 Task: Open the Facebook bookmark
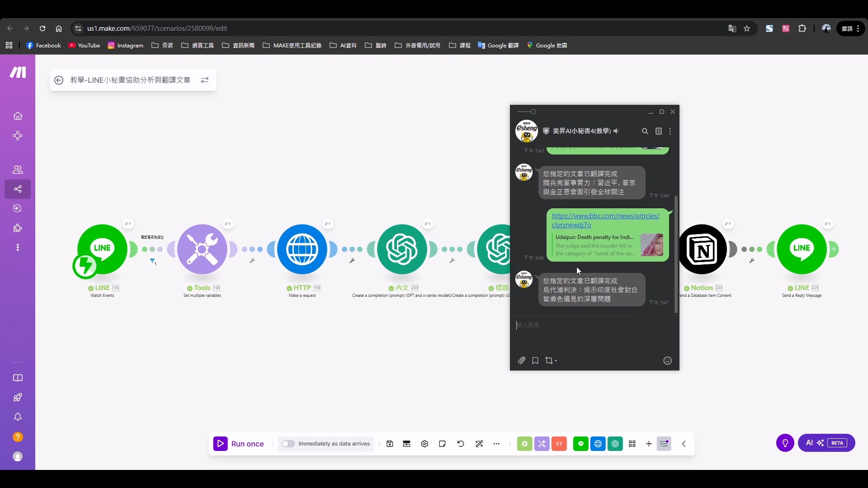[x=44, y=45]
